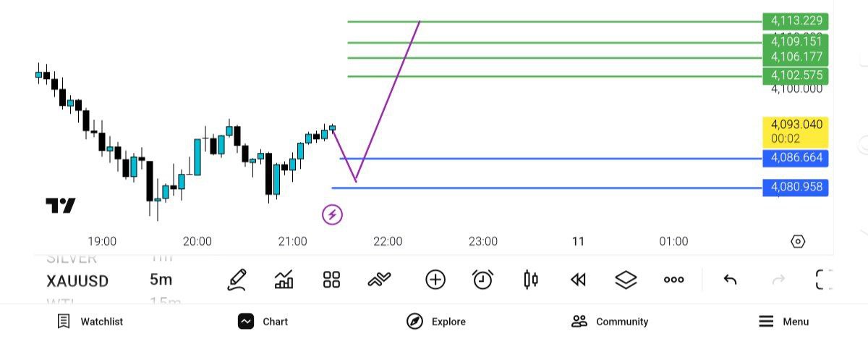Click the undo arrow
The image size is (868, 339).
730,280
